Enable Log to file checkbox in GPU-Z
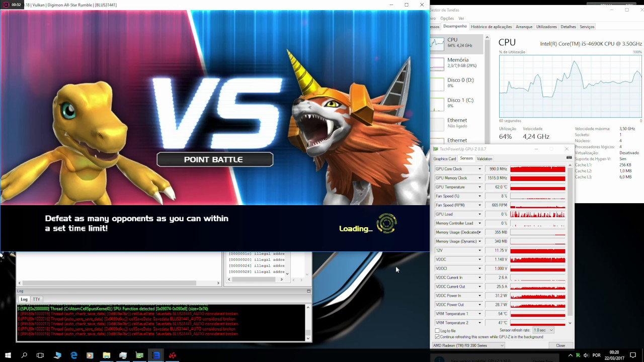Image resolution: width=644 pixels, height=362 pixels. pyautogui.click(x=437, y=331)
